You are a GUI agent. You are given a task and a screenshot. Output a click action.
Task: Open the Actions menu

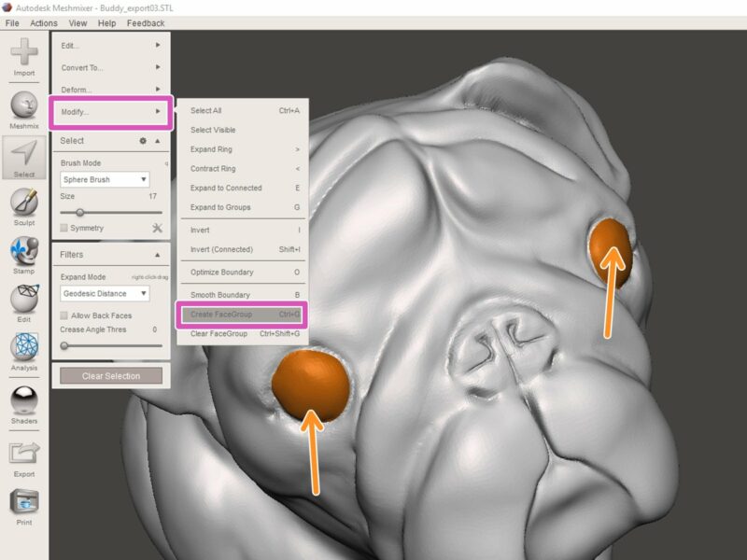pos(43,23)
